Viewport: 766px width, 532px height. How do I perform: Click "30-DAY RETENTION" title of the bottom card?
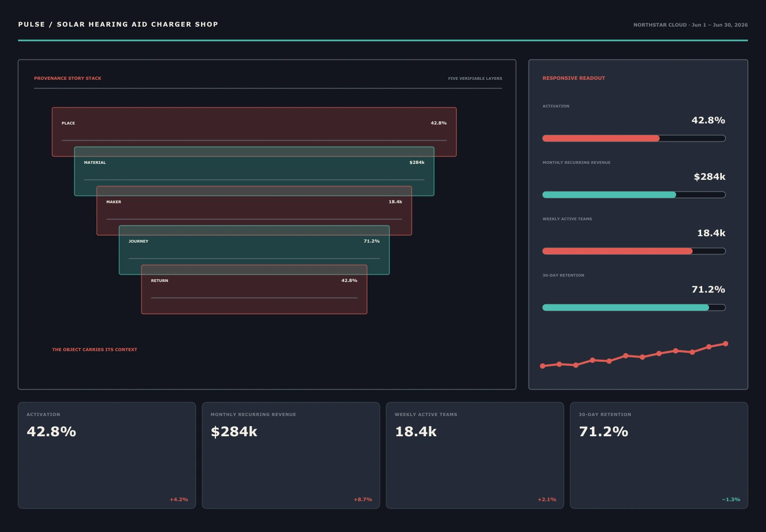point(605,414)
